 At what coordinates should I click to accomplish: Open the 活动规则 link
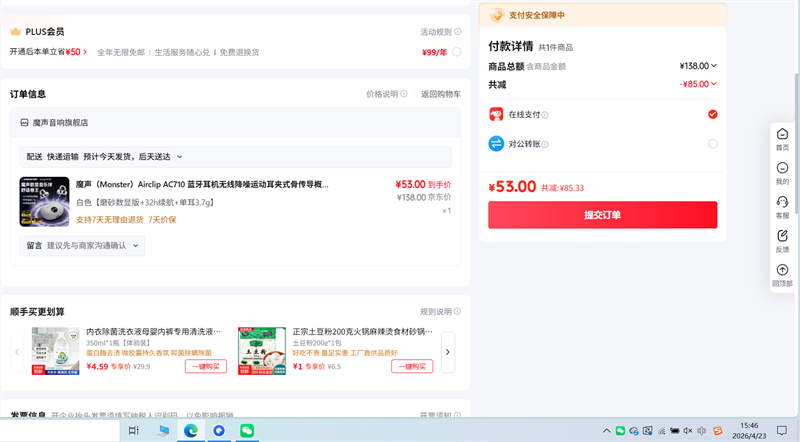click(x=436, y=32)
